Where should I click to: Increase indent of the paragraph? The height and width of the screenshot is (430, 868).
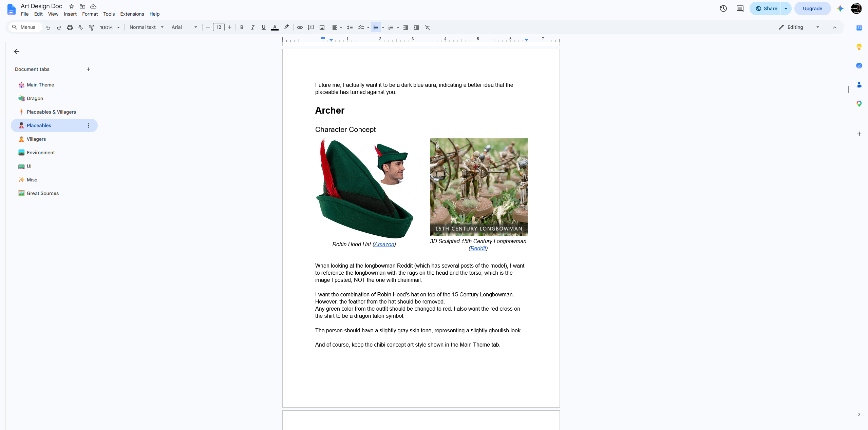[417, 27]
